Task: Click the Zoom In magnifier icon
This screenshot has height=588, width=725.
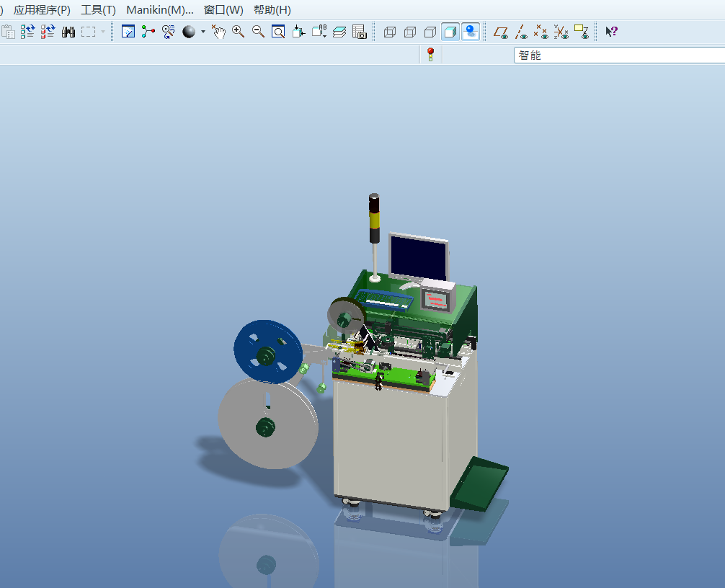Action: 238,32
